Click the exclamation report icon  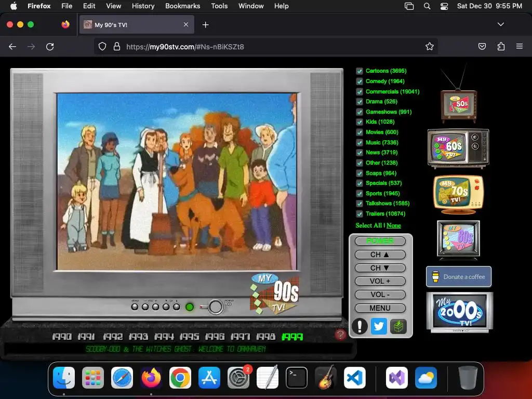coord(360,326)
